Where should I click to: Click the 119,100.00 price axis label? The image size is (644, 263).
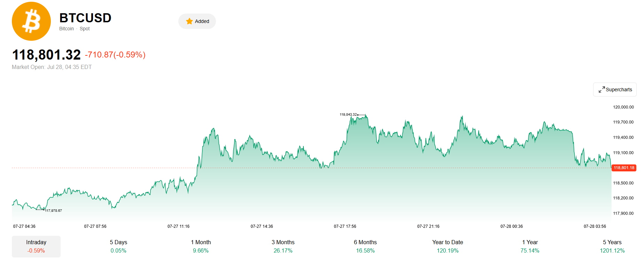tap(623, 153)
